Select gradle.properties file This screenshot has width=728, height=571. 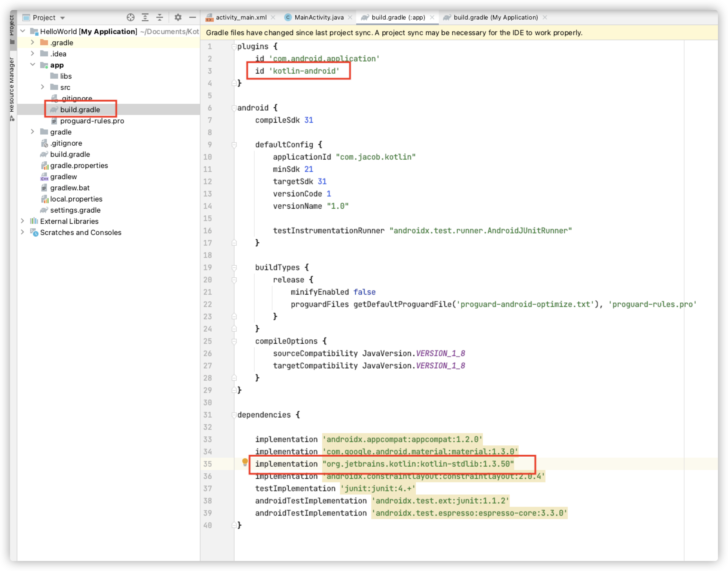[79, 165]
